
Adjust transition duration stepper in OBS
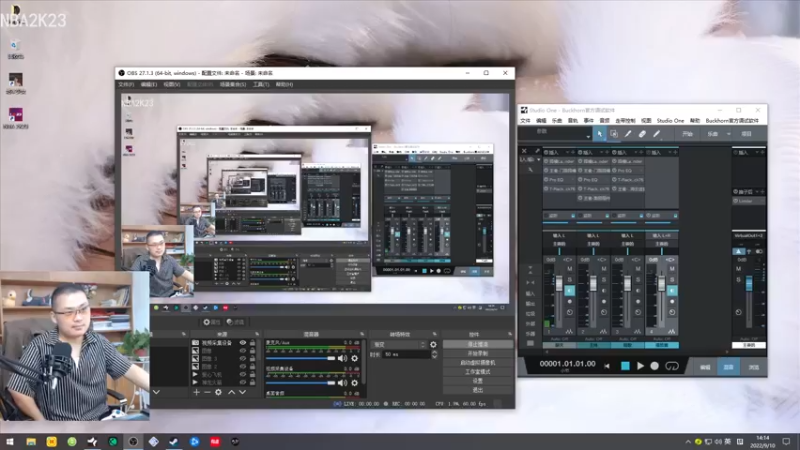(x=434, y=354)
